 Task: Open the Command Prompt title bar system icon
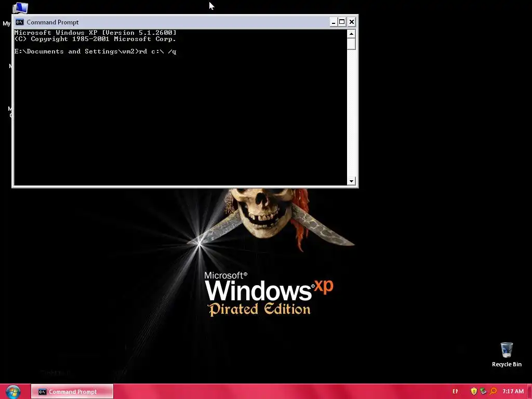click(20, 22)
